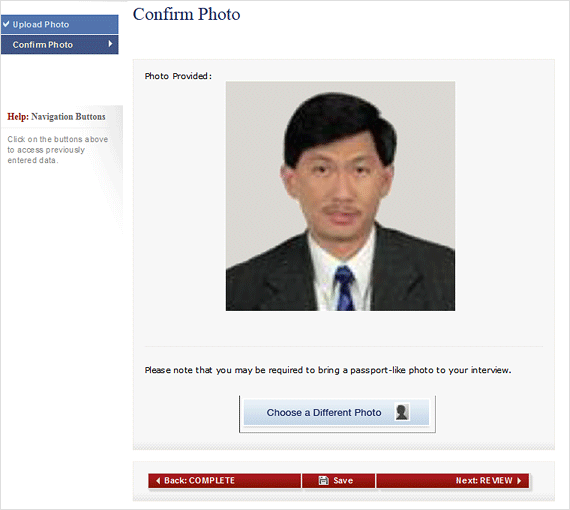Click the Confirm Photo page title
The image size is (570, 510).
[186, 15]
